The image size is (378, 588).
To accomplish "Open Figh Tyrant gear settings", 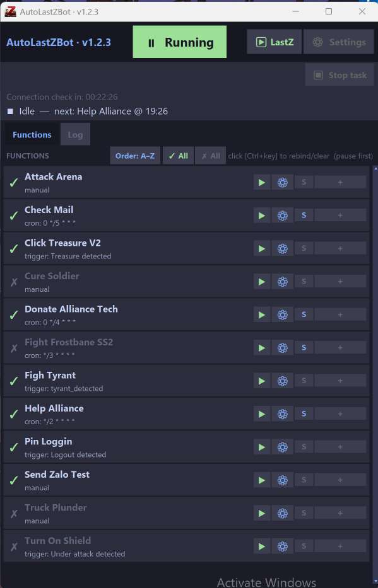I will pyautogui.click(x=282, y=381).
